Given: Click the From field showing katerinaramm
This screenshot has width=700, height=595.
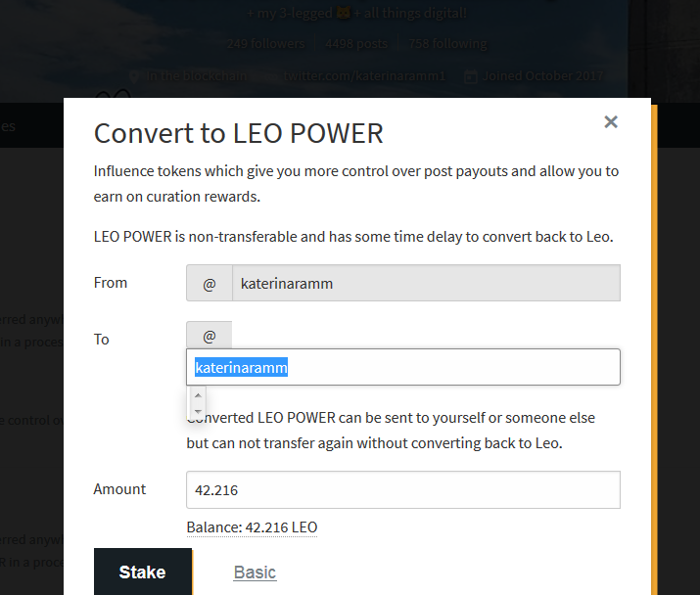Looking at the screenshot, I should pos(426,283).
